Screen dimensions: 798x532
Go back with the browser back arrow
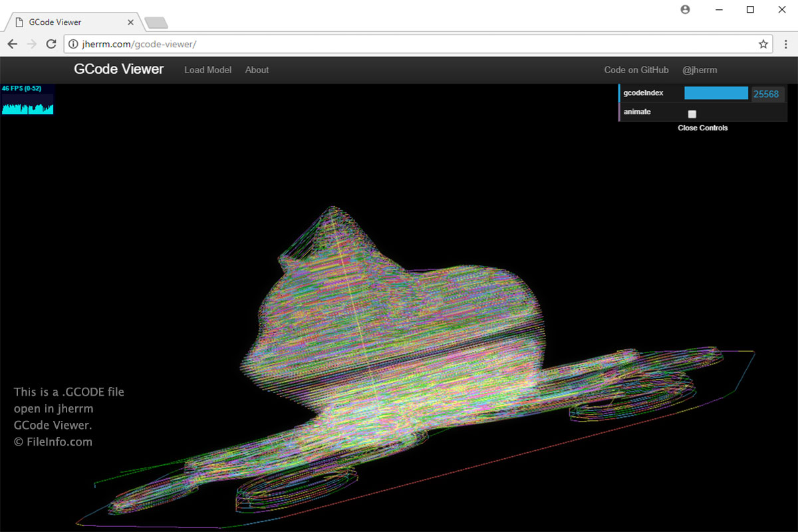(12, 44)
